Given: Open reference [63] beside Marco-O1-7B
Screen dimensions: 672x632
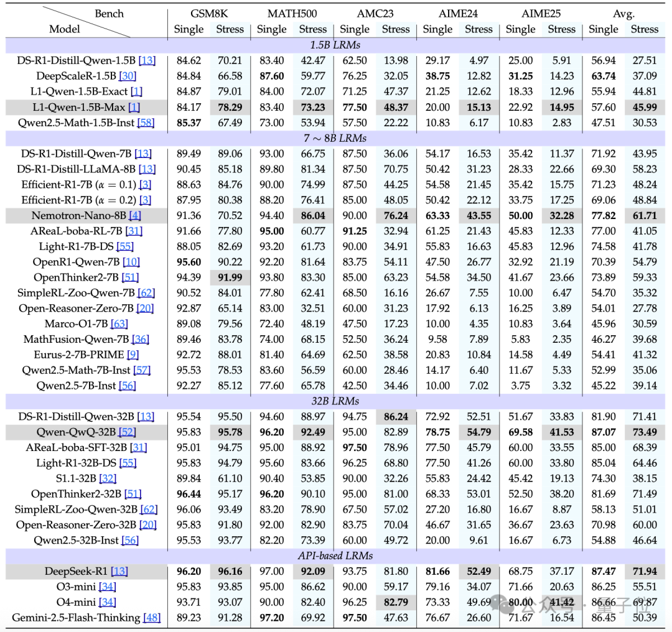Looking at the screenshot, I should [119, 324].
